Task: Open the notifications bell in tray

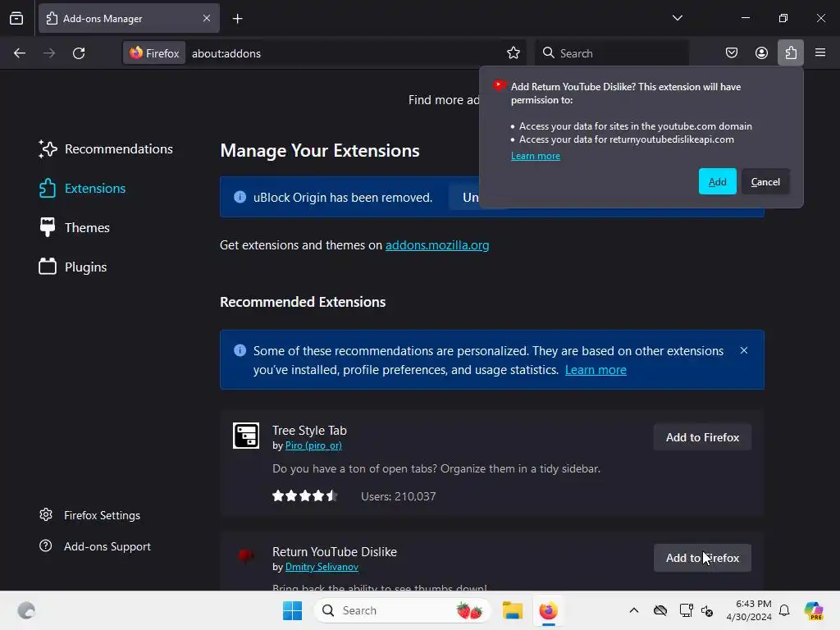Action: [784, 610]
